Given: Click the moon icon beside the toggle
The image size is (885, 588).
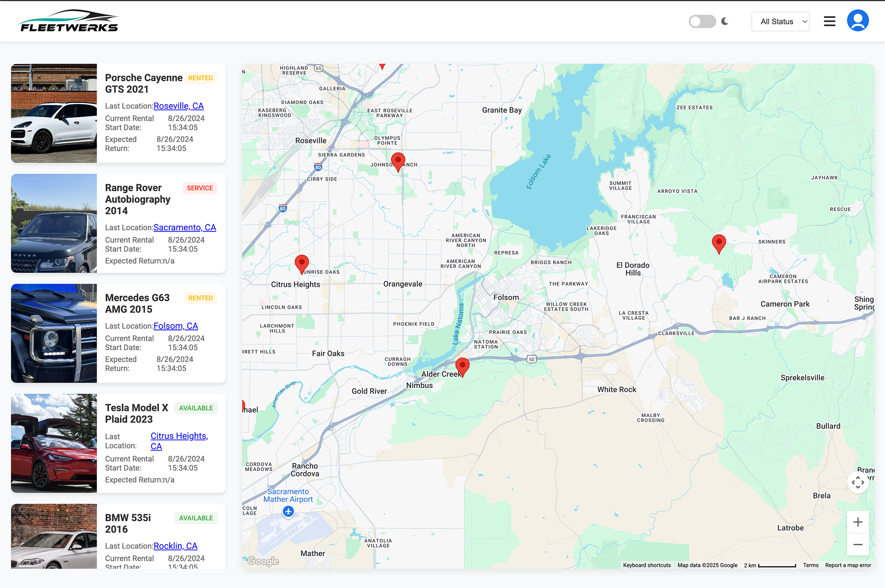Looking at the screenshot, I should point(725,22).
